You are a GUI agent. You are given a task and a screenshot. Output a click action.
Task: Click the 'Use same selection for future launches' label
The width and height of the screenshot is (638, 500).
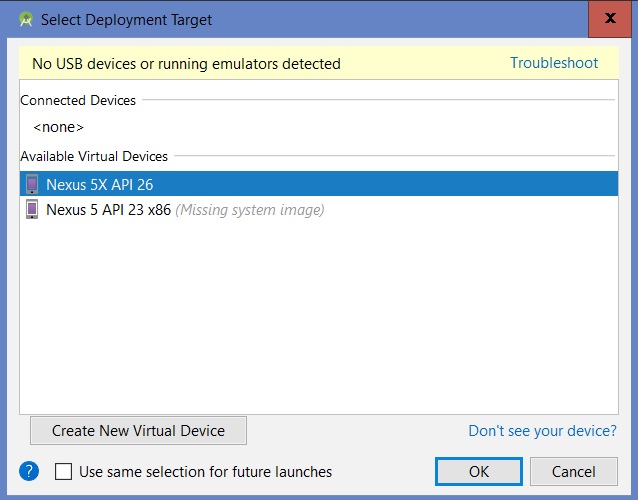coord(205,472)
